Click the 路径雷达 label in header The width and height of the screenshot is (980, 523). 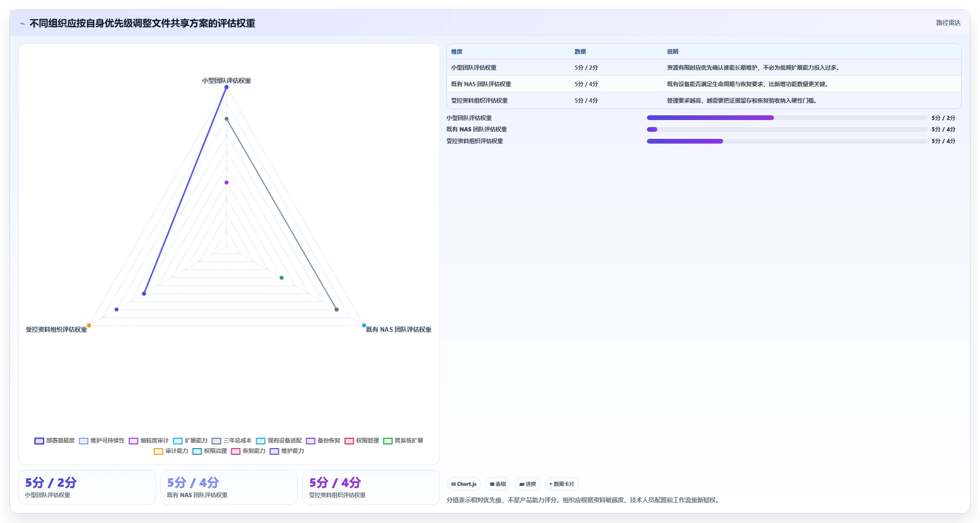[x=948, y=23]
